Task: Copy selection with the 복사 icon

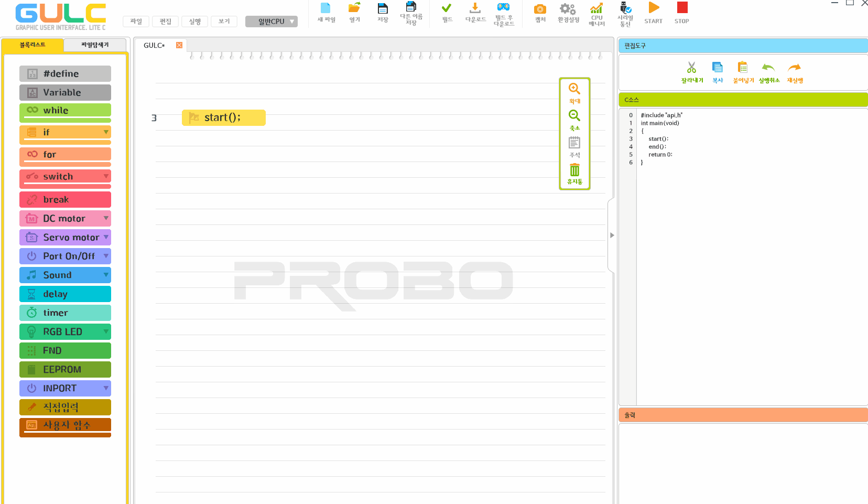Action: click(x=718, y=72)
